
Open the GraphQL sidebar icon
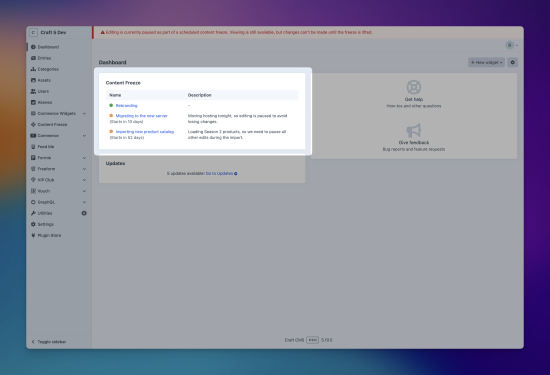33,202
